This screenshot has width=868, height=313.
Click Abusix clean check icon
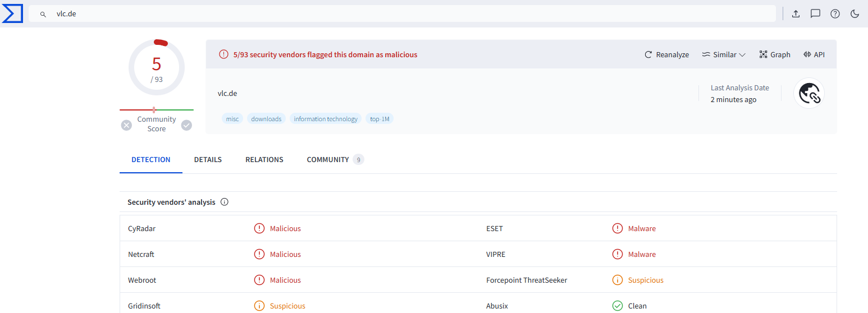(618, 306)
